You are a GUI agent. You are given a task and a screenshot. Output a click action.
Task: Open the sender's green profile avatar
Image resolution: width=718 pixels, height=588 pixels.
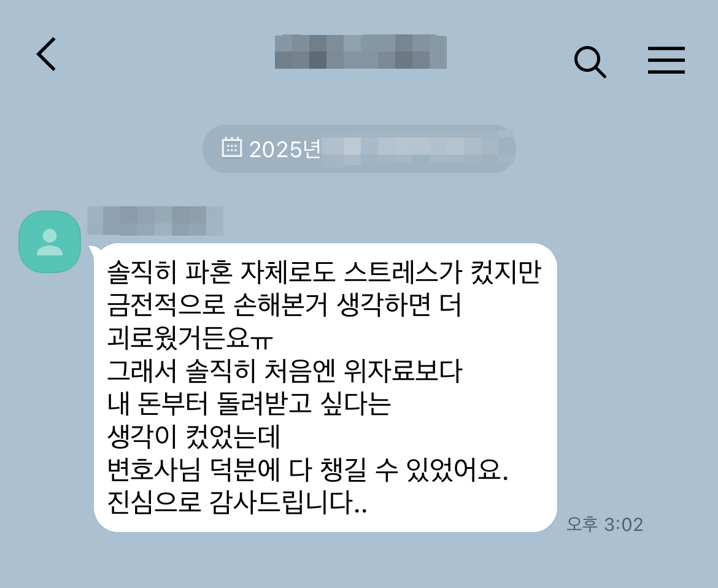pyautogui.click(x=50, y=242)
